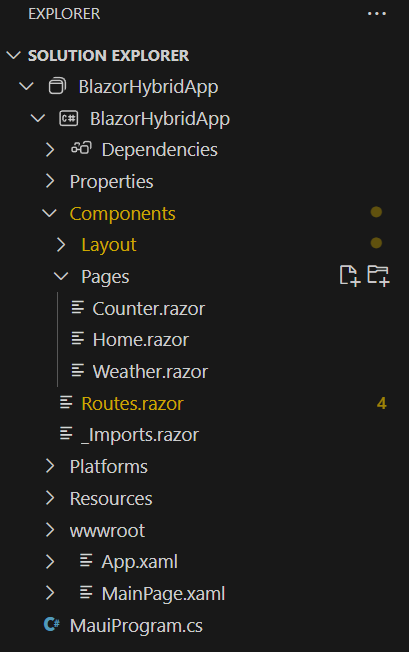409x652 pixels.
Task: Select the Resources folder label
Action: (x=111, y=499)
